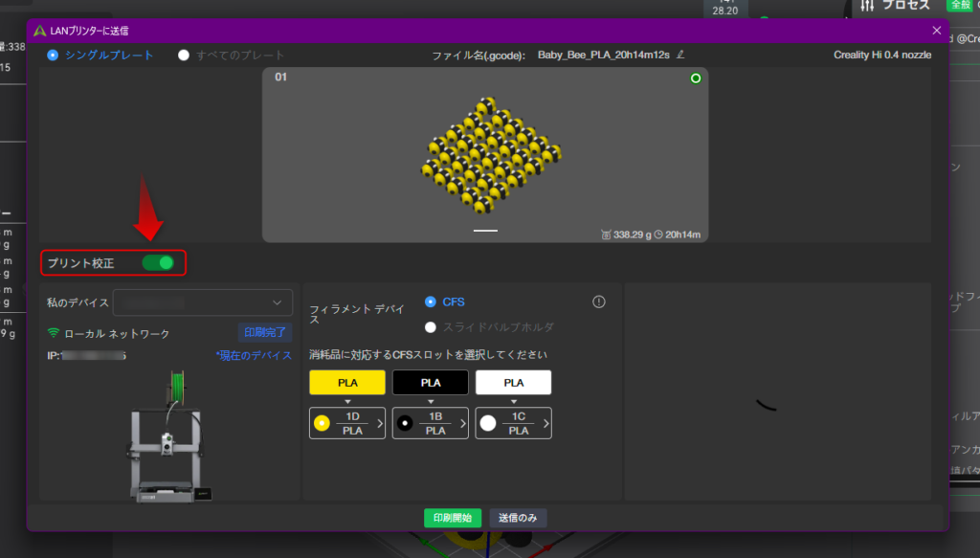
Task: Click the filament weight icon in the plate preview
Action: (606, 234)
